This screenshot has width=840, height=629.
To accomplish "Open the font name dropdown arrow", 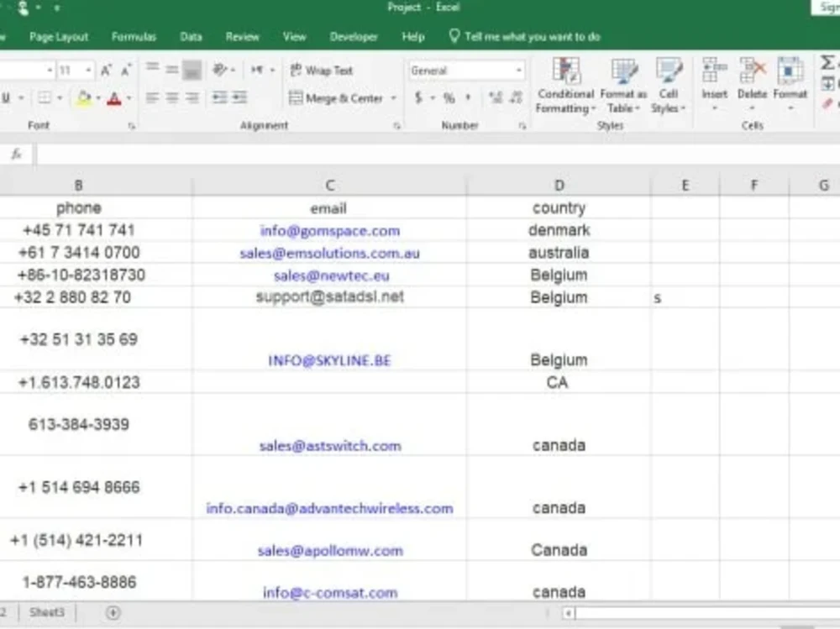I will [x=50, y=71].
